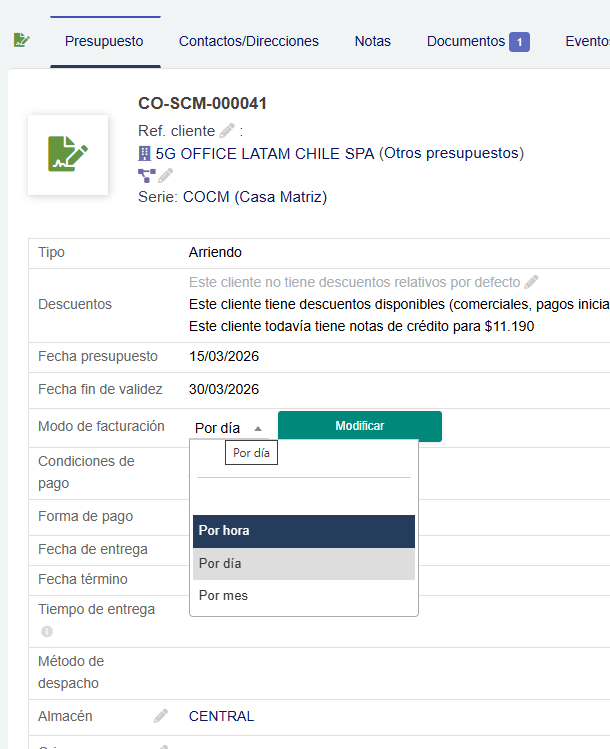The width and height of the screenshot is (610, 749).
Task: Go to the Documentos tab
Action: pos(466,41)
